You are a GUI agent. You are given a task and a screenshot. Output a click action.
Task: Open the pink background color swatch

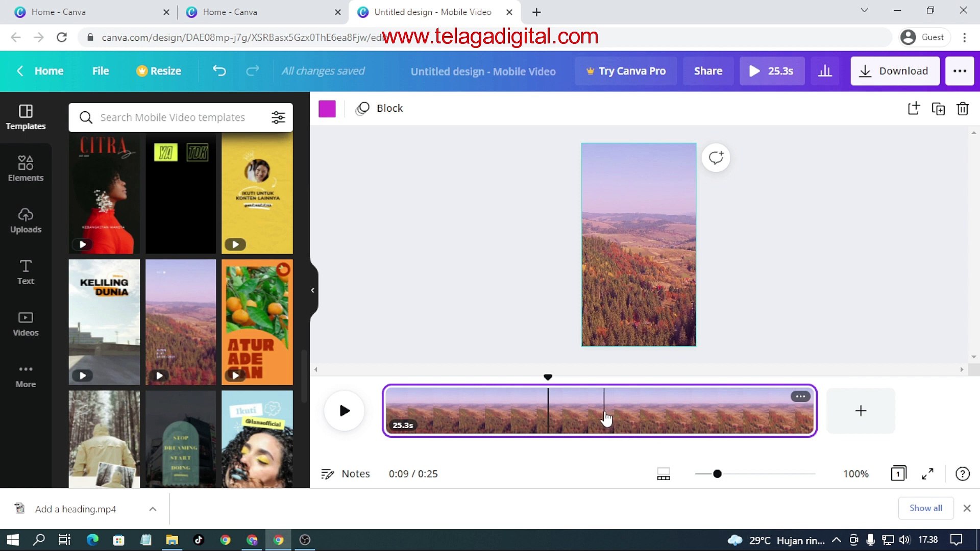327,109
